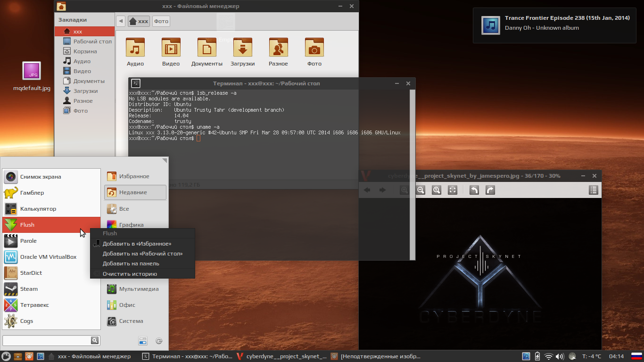Image resolution: width=644 pixels, height=362 pixels.
Task: Select the Офис category
Action: pyautogui.click(x=135, y=305)
